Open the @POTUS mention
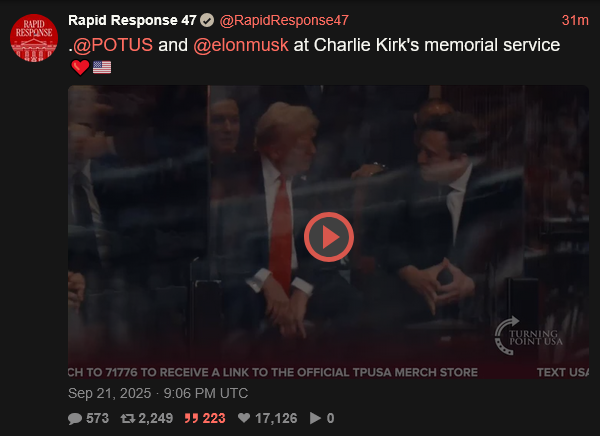Image resolution: width=600 pixels, height=436 pixels. point(112,45)
